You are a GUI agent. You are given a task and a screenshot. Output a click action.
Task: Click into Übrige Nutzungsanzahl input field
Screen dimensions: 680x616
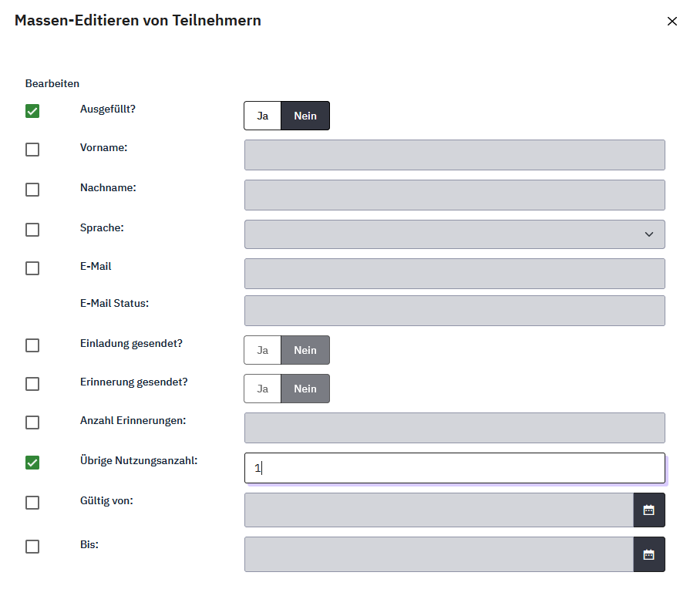(x=454, y=468)
